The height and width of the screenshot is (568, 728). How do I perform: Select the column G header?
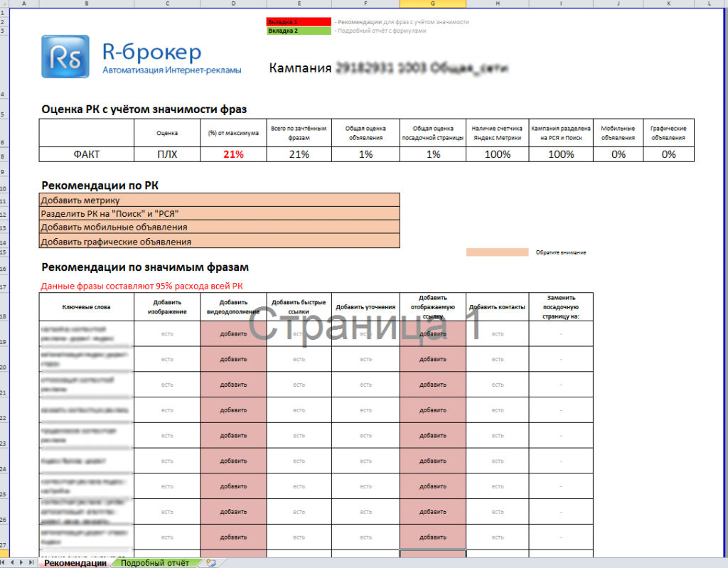[432, 4]
